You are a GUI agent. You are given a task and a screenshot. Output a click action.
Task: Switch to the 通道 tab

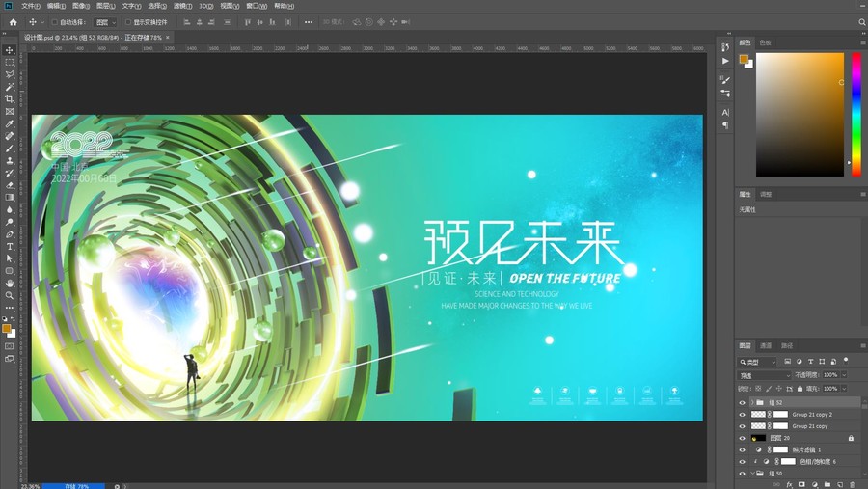[x=766, y=345]
